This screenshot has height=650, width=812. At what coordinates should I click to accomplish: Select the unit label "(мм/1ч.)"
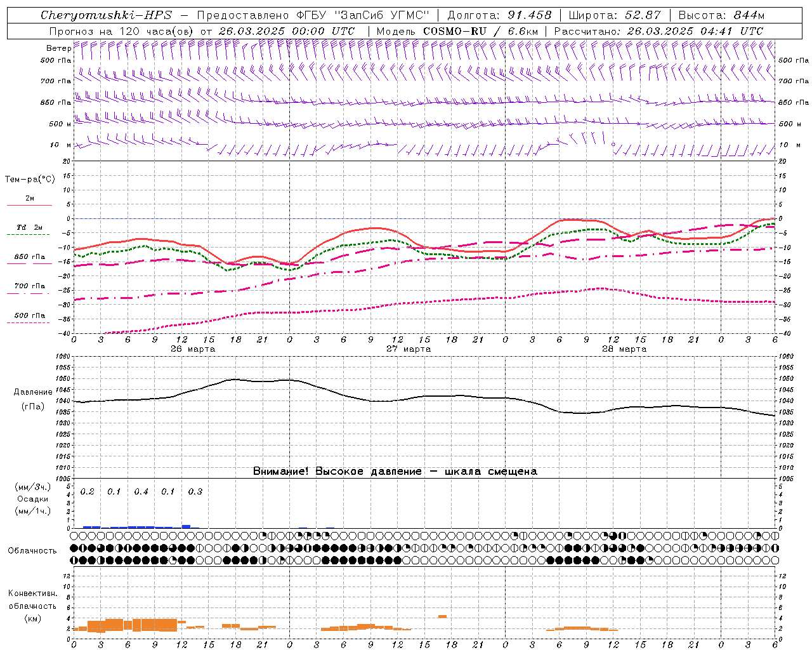[33, 511]
